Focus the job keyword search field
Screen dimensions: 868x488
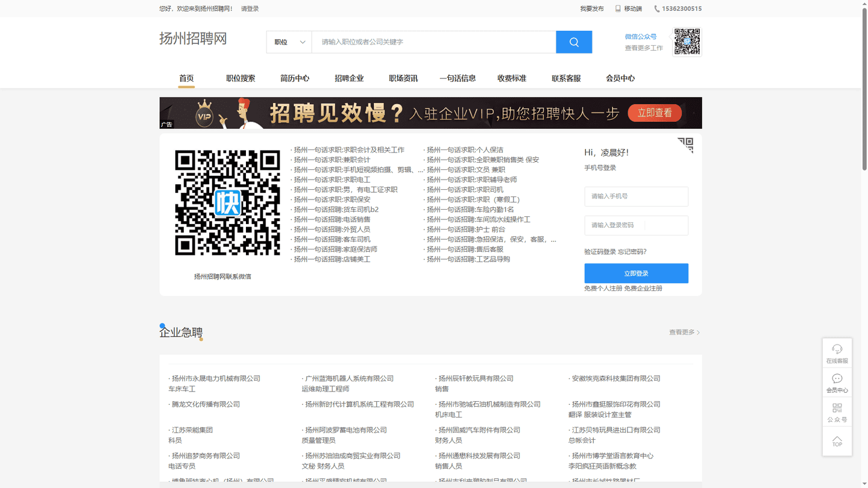pos(433,42)
